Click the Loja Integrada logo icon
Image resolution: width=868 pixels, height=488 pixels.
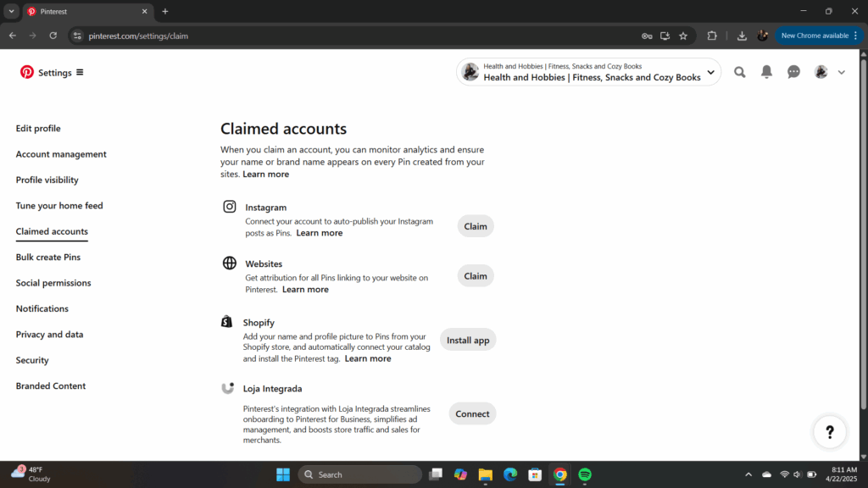(x=227, y=388)
